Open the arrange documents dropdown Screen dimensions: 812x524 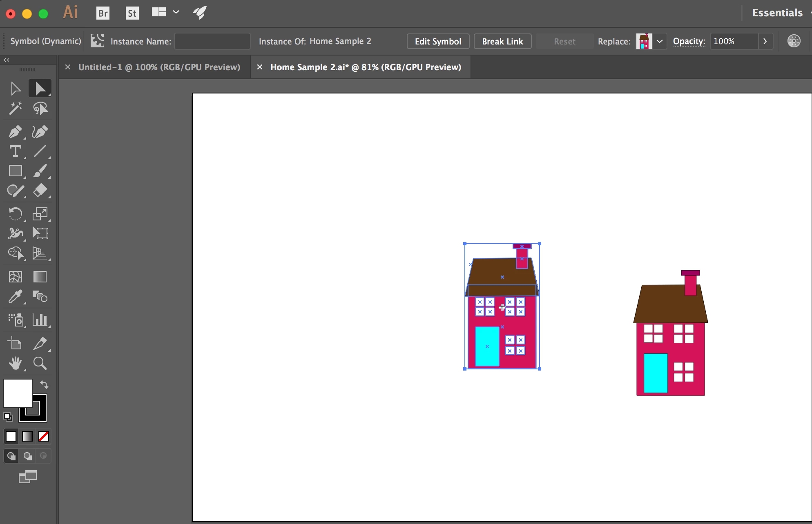tap(176, 12)
